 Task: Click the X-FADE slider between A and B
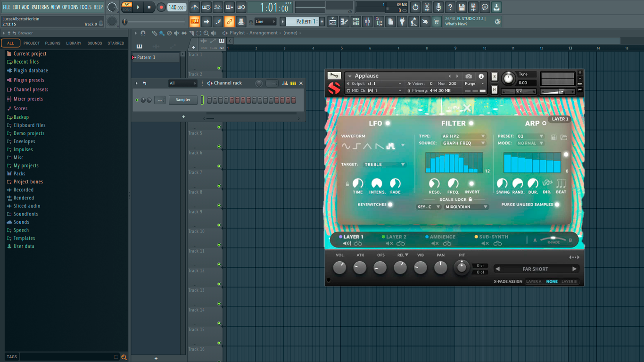[553, 239]
